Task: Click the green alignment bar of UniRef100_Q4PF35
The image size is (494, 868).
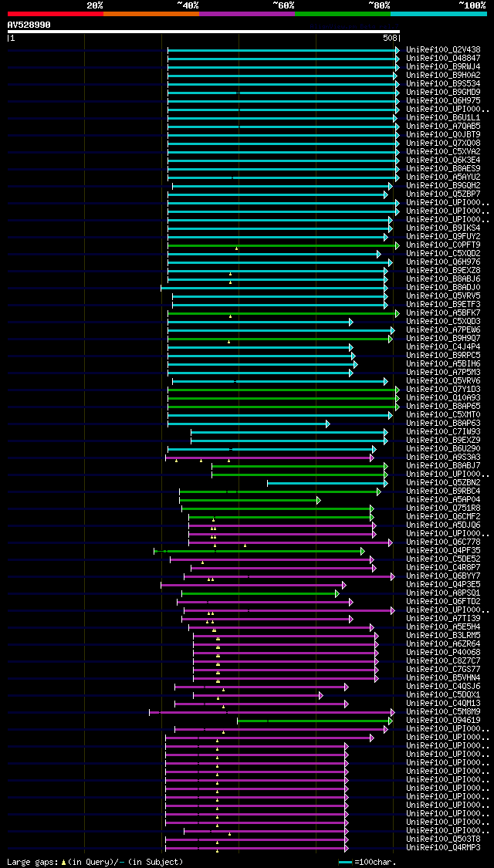Action: point(259,552)
